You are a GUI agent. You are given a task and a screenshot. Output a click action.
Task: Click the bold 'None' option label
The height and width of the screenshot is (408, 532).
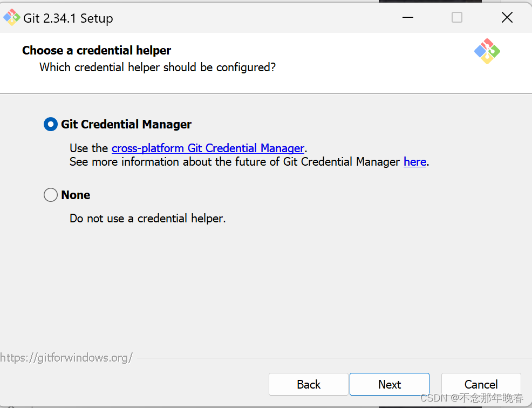[x=76, y=195]
